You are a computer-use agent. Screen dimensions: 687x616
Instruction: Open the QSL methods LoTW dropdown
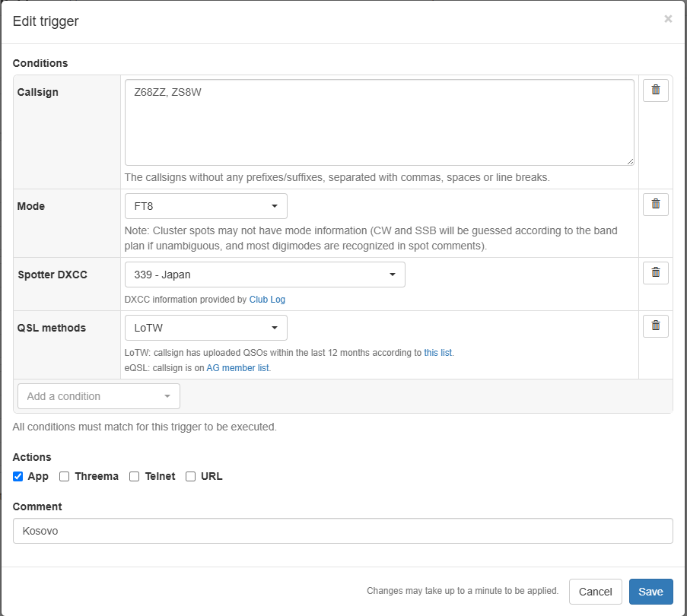205,328
